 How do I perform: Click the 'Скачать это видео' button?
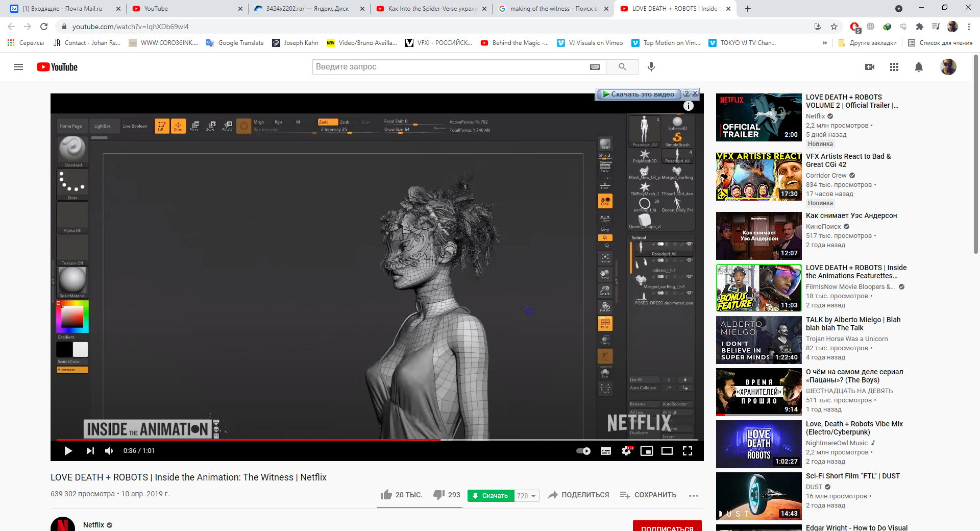click(x=639, y=94)
